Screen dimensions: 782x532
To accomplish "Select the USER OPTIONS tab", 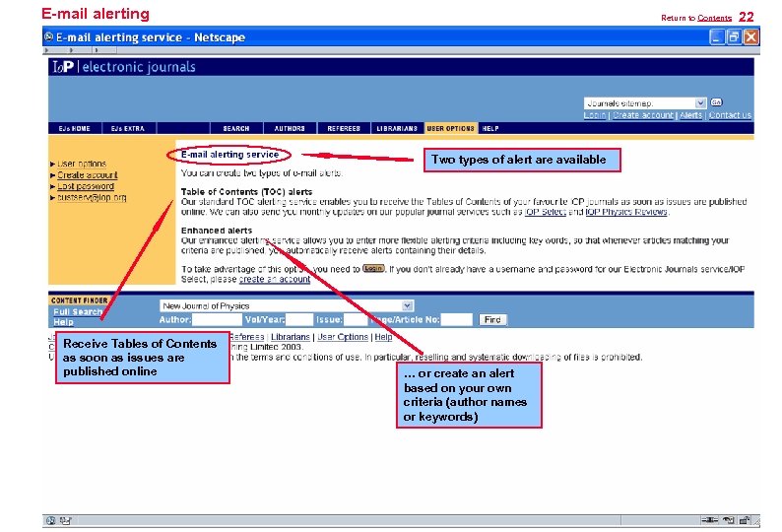I will tap(450, 128).
